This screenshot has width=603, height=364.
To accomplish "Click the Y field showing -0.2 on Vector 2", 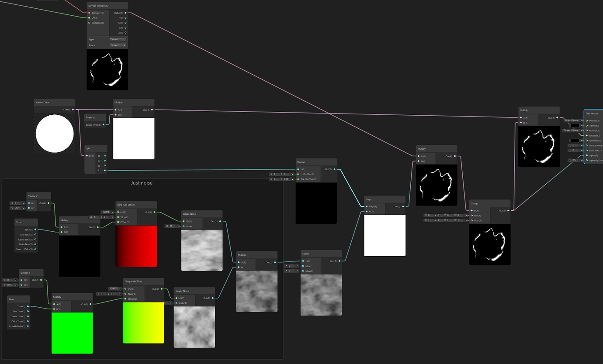I will tap(17, 208).
